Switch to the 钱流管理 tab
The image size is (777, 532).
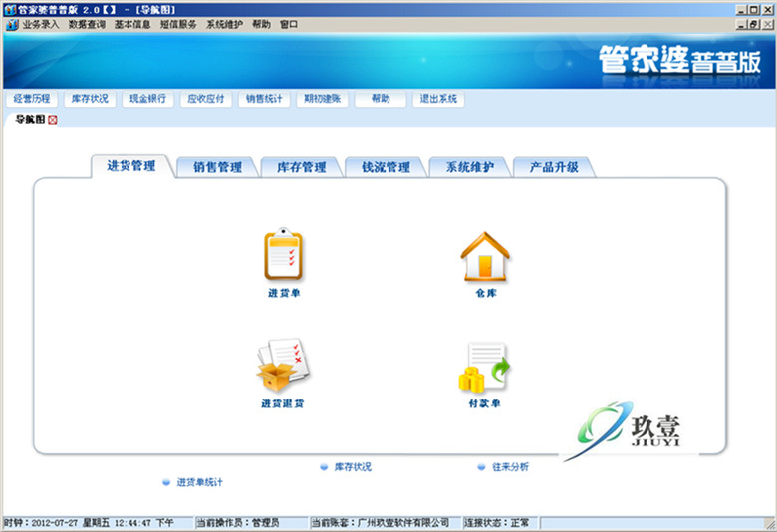pyautogui.click(x=387, y=167)
